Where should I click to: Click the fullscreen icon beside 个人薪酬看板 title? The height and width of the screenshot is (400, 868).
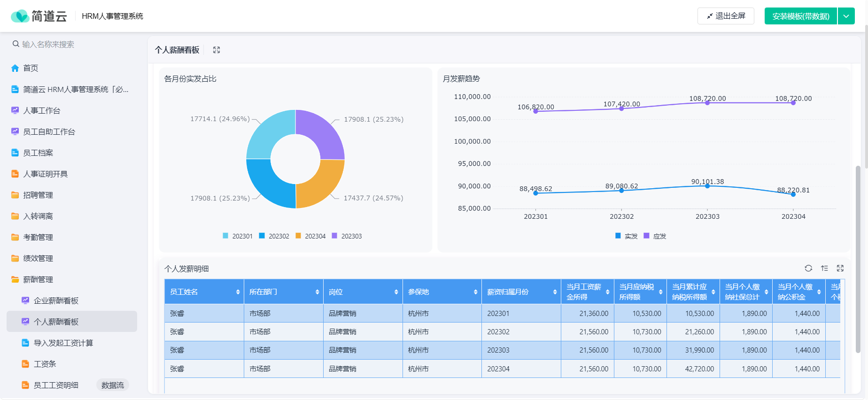click(217, 50)
